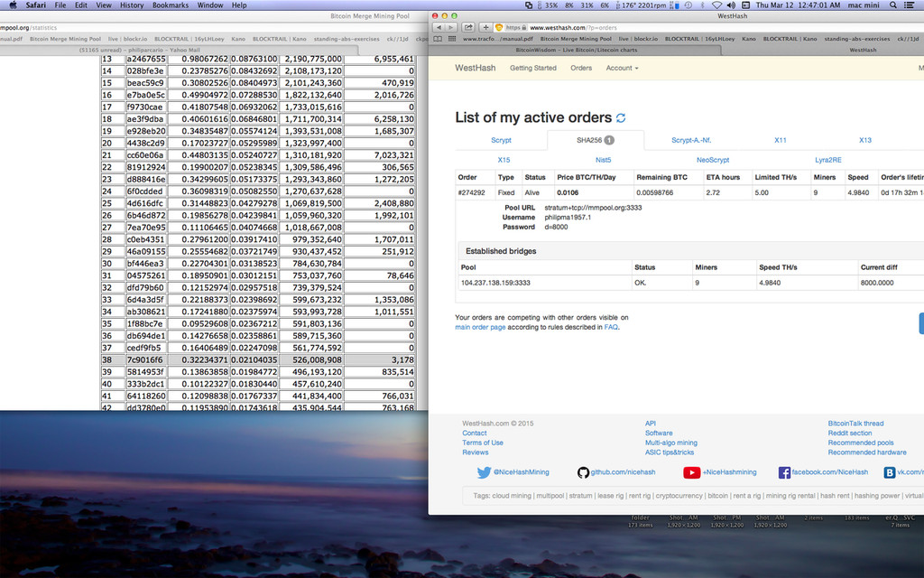Switch to the Lyra2RE algorithm tab

pyautogui.click(x=828, y=160)
